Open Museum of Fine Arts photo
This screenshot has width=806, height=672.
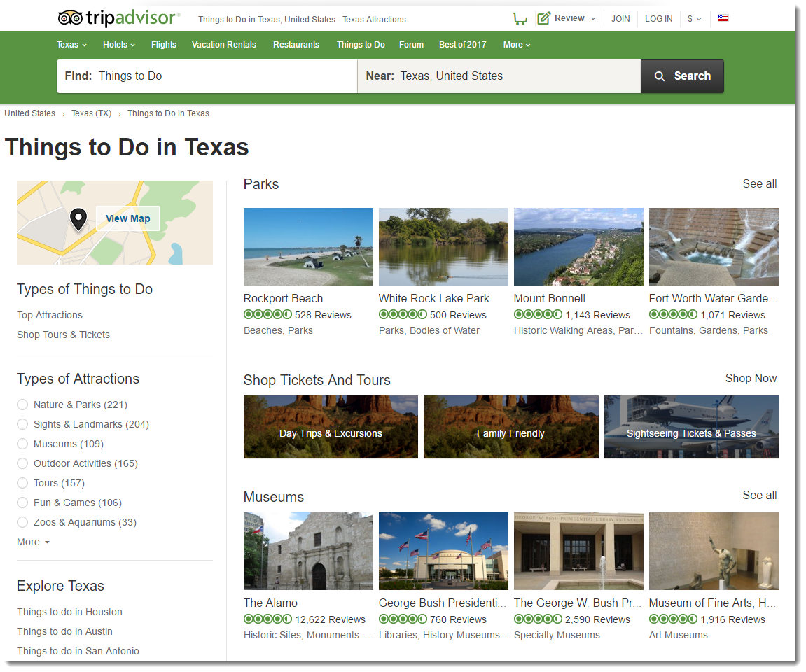pyautogui.click(x=714, y=551)
